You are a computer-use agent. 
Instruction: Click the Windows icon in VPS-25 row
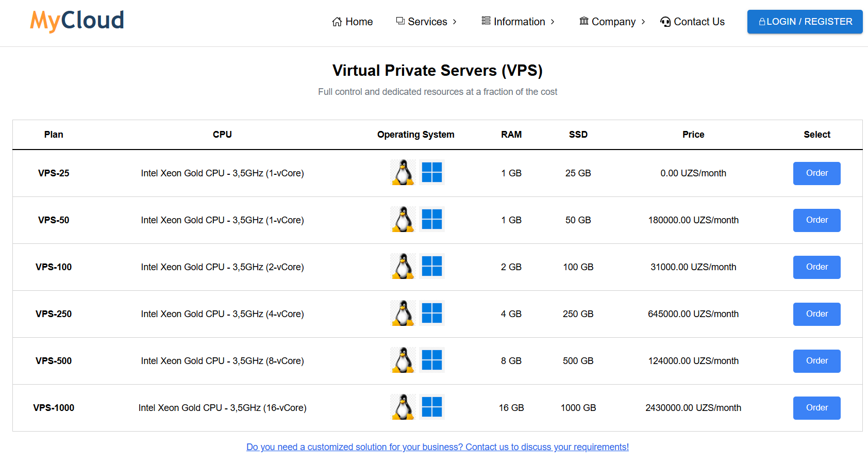431,173
